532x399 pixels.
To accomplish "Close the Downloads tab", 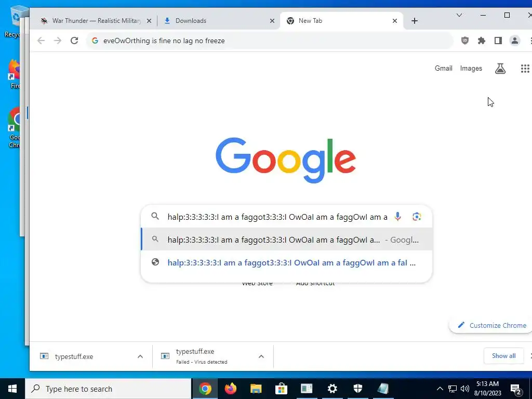I will pos(272,21).
